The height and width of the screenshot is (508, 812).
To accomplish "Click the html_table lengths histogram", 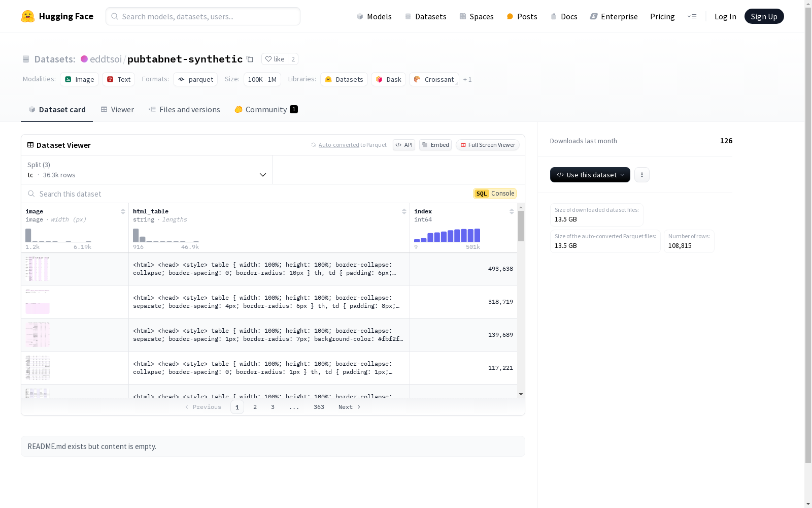I will [x=166, y=235].
